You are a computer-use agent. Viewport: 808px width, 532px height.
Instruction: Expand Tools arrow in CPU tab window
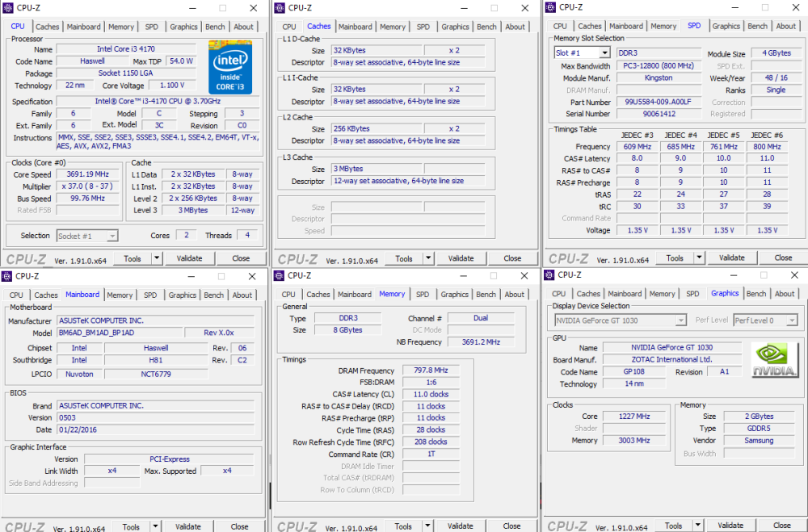[157, 258]
